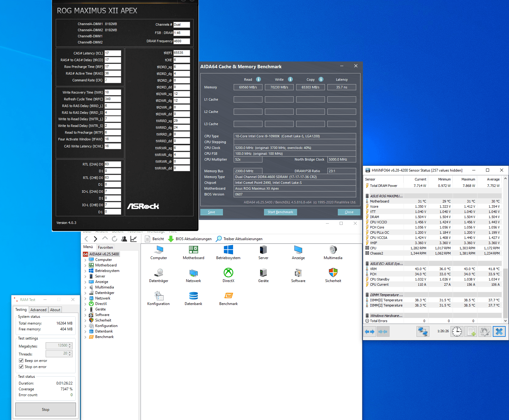
Task: Click the HWiNFO clock timer icon
Action: coord(457,331)
